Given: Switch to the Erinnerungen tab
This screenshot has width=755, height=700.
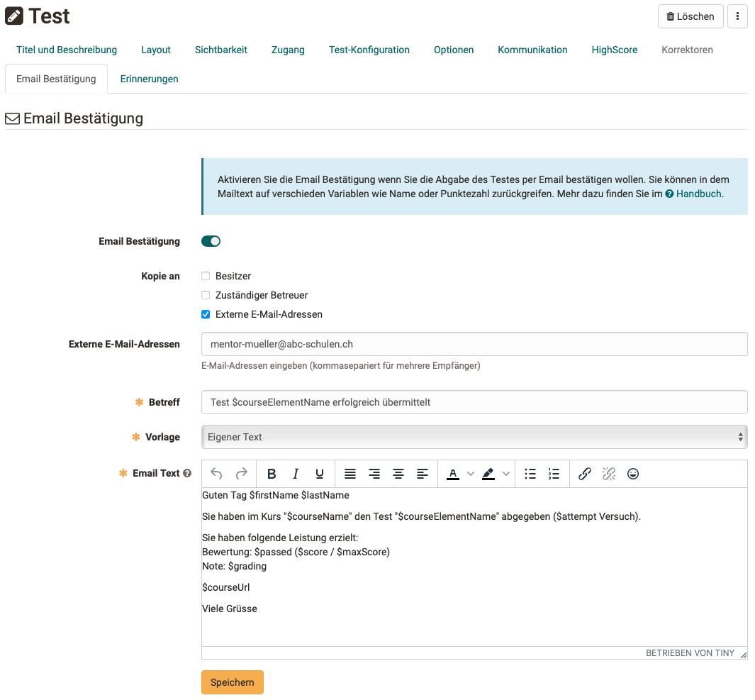Looking at the screenshot, I should tap(149, 79).
